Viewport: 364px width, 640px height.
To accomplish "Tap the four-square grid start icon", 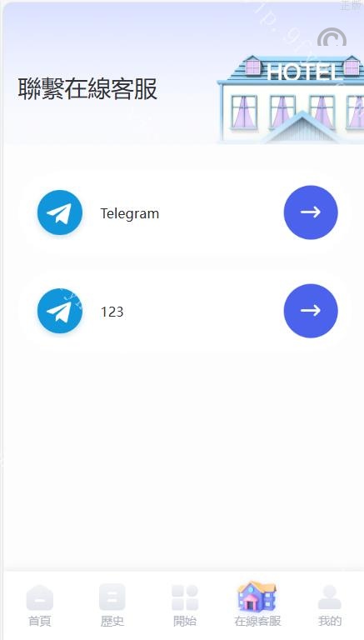I will [185, 597].
